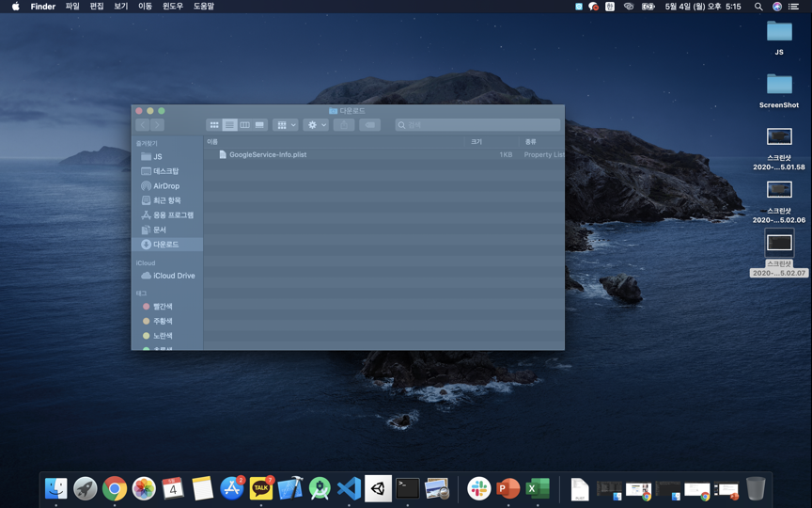Open Xcode from the Dock

click(290, 488)
